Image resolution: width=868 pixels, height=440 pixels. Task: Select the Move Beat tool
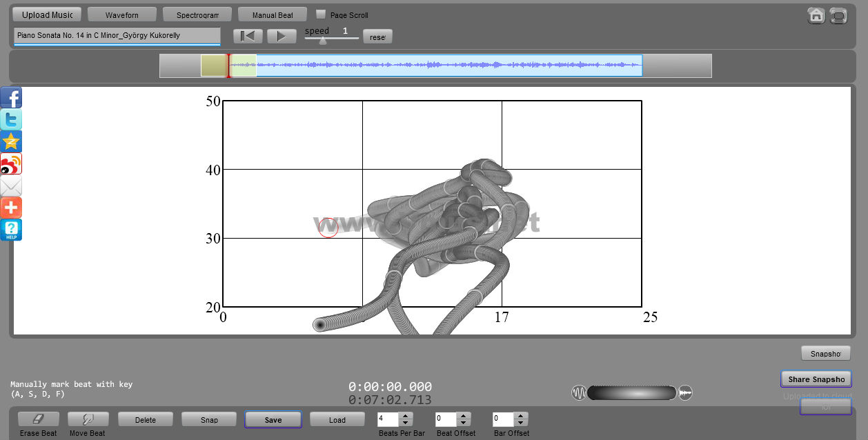(88, 419)
